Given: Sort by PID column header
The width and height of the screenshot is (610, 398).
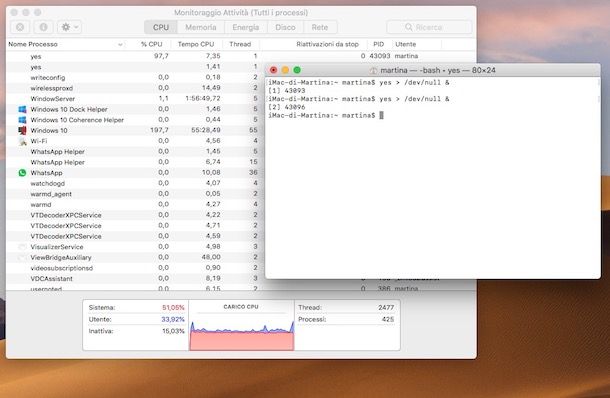Looking at the screenshot, I should coord(379,44).
